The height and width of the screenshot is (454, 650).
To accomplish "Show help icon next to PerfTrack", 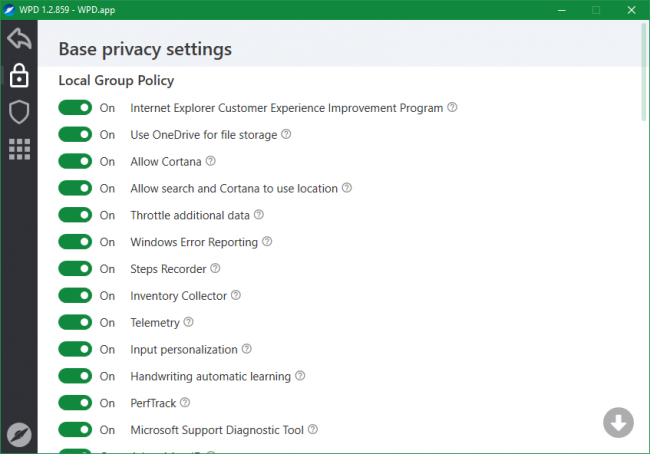I will click(185, 402).
